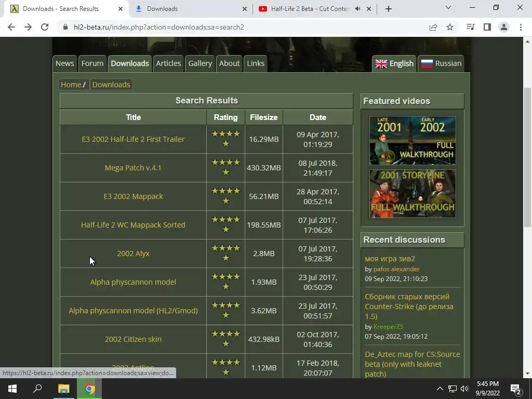Click the scrollbar down arrow
Image resolution: width=532 pixels, height=399 pixels.
point(527,374)
